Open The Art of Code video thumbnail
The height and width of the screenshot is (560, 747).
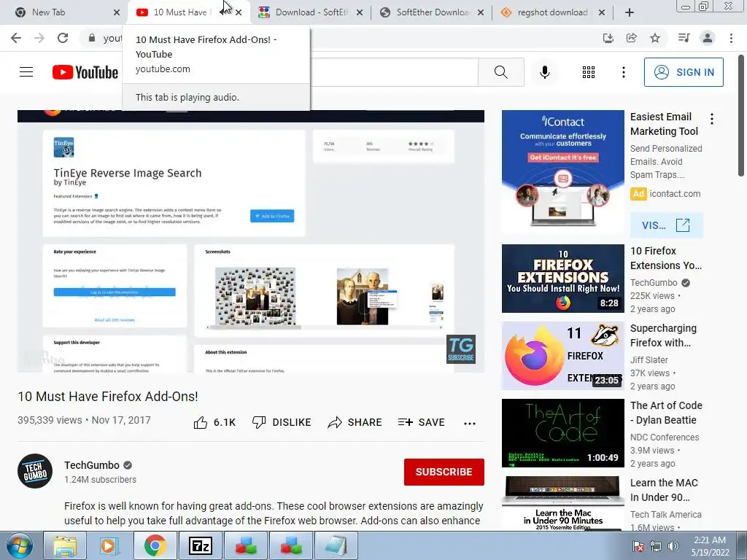tap(562, 433)
